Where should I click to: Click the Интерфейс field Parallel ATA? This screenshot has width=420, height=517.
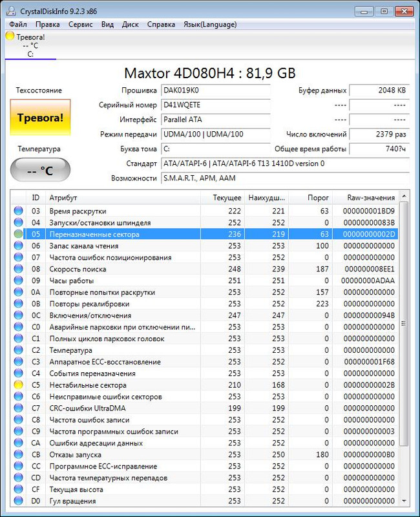216,120
